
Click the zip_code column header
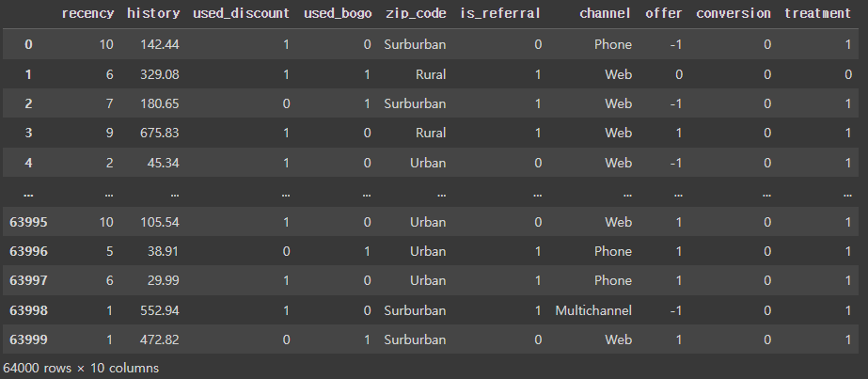tap(415, 13)
